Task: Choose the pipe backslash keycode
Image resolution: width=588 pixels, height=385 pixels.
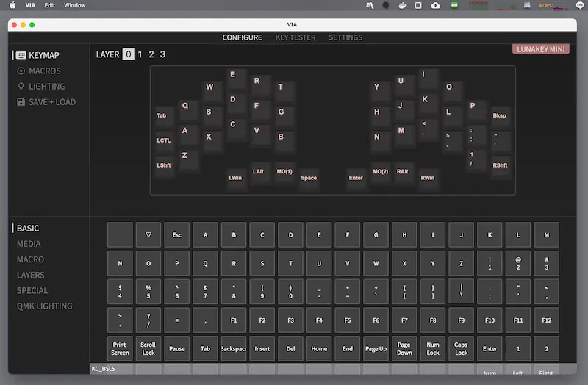Action: 462,291
